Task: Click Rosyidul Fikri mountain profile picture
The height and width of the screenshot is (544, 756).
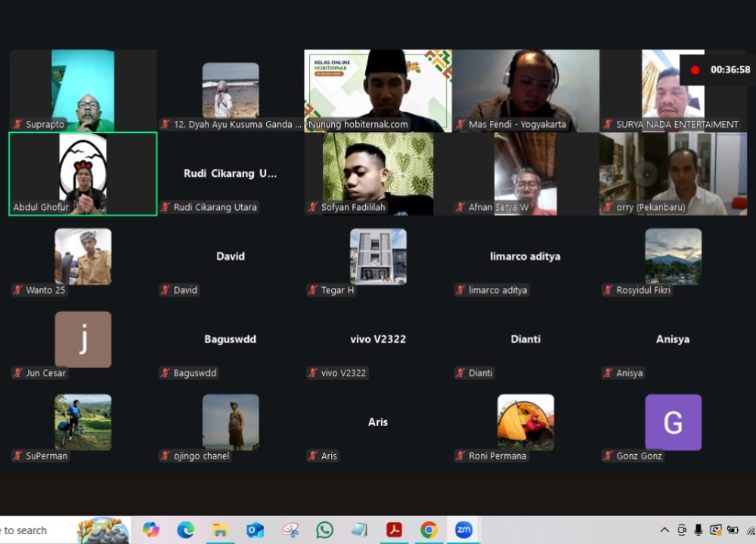Action: (x=673, y=256)
